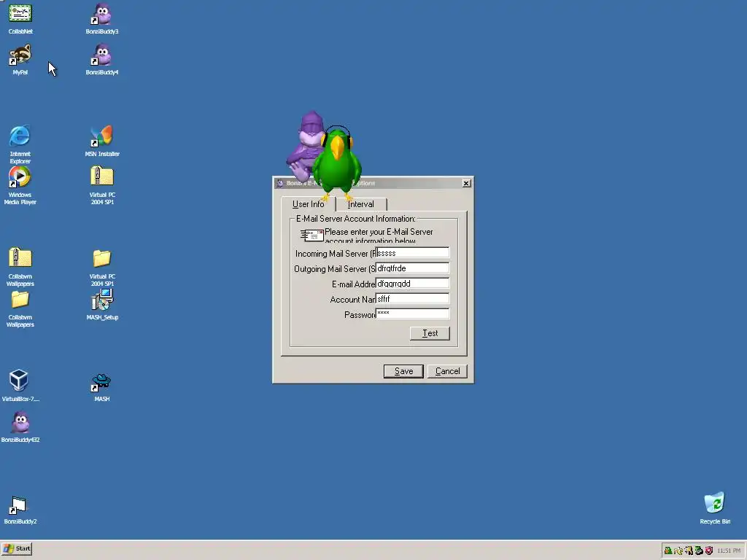Click the green parrot character

click(x=337, y=164)
